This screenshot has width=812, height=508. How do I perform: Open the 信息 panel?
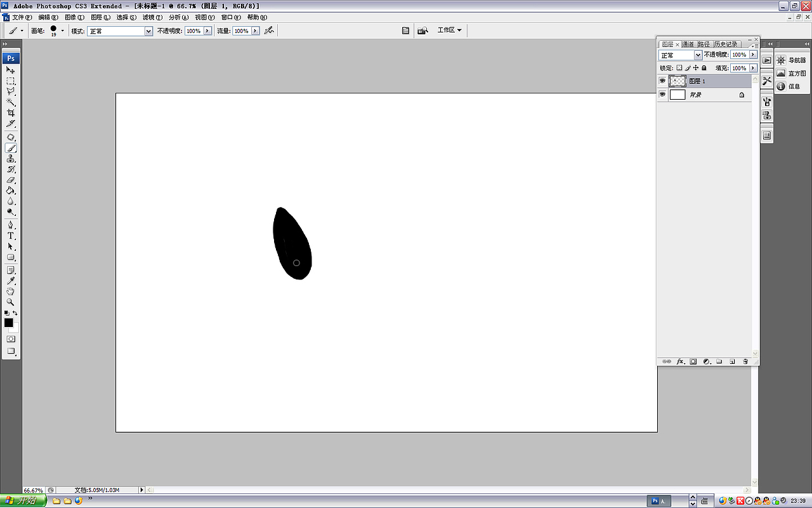click(789, 86)
